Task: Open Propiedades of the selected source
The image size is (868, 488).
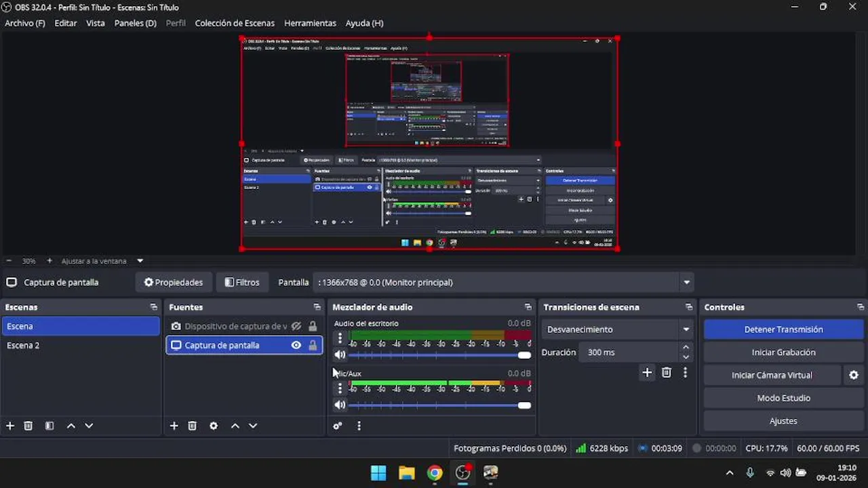Action: [174, 282]
